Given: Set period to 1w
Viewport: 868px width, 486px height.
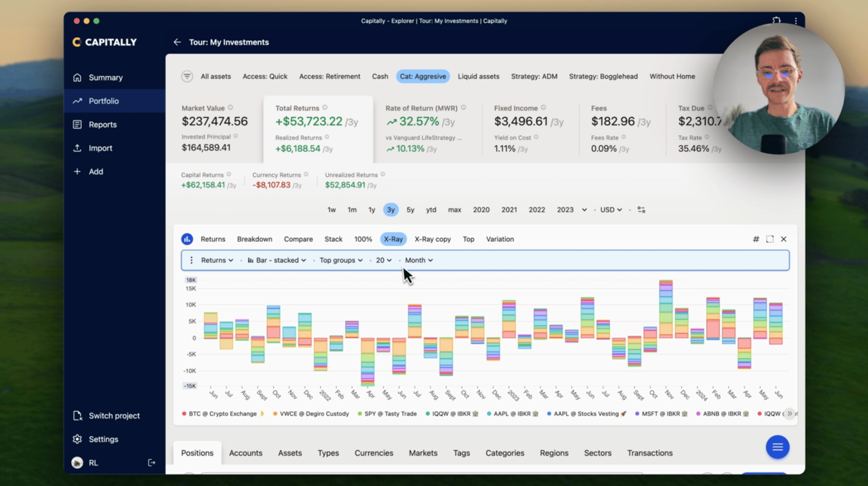Looking at the screenshot, I should point(331,210).
